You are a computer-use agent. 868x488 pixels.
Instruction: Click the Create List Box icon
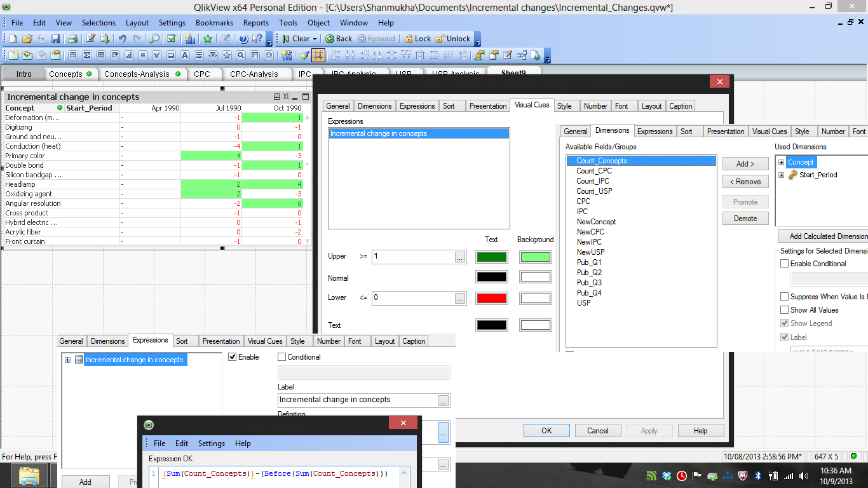[x=73, y=55]
